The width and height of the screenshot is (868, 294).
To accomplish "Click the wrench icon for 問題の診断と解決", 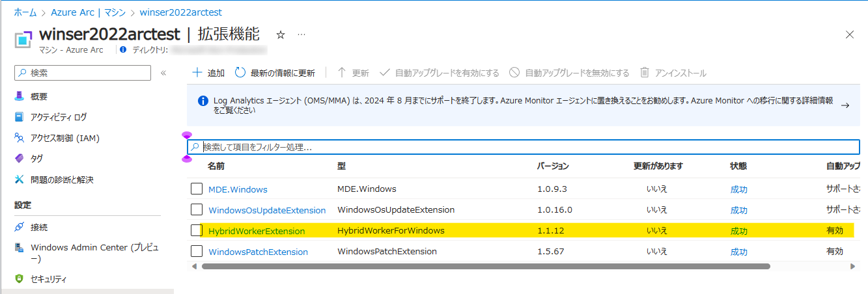I will [x=20, y=180].
